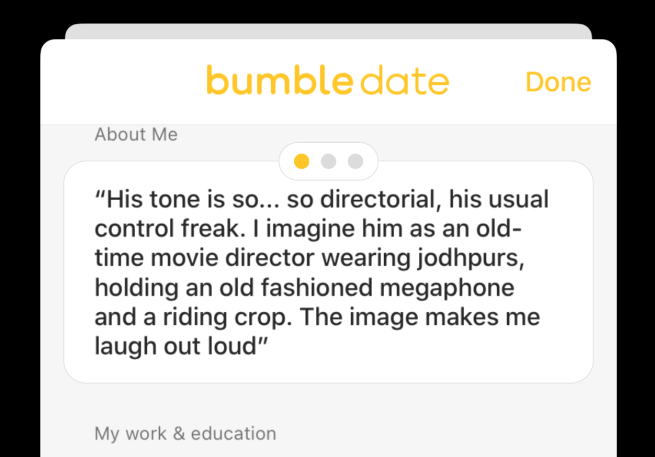
Task: Click the About Me section label
Action: point(136,134)
